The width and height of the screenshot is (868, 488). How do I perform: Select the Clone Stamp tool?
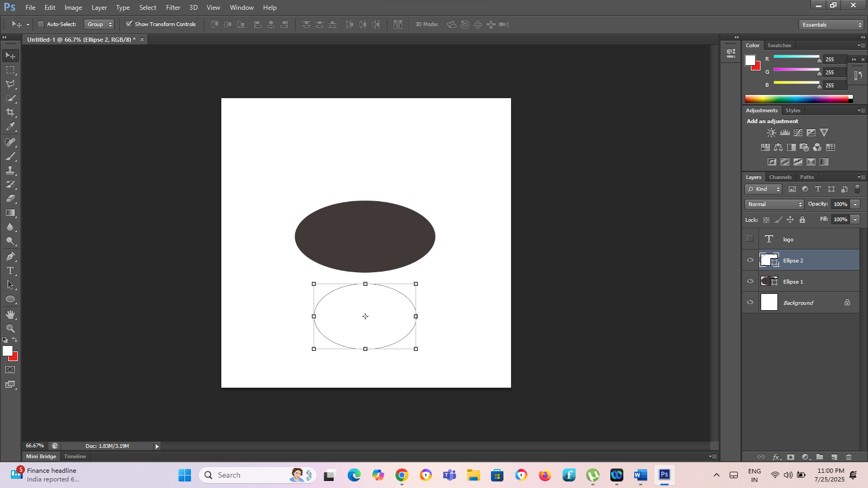point(10,170)
